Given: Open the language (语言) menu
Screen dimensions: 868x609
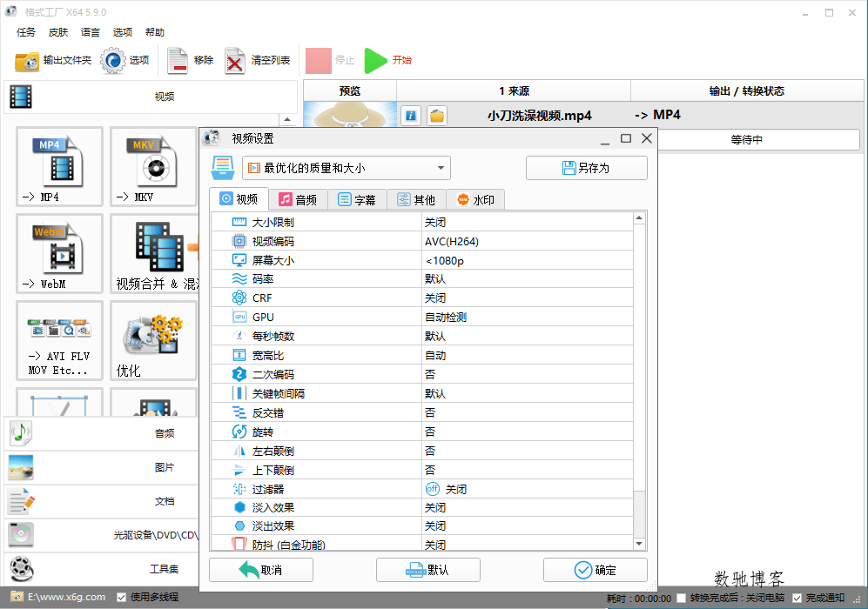Looking at the screenshot, I should (x=91, y=32).
